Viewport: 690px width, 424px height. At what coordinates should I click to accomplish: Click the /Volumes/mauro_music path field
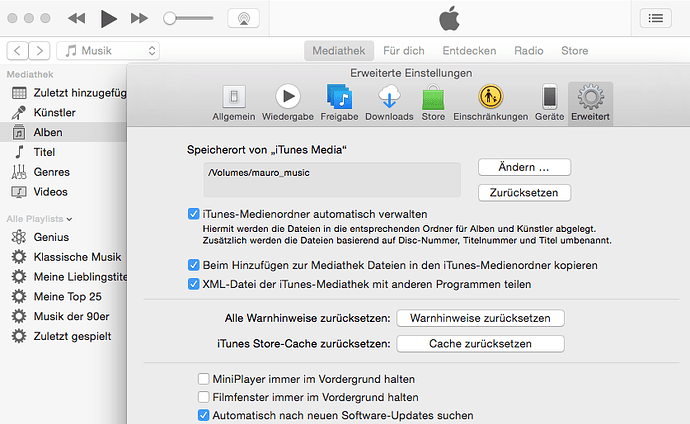pos(332,179)
